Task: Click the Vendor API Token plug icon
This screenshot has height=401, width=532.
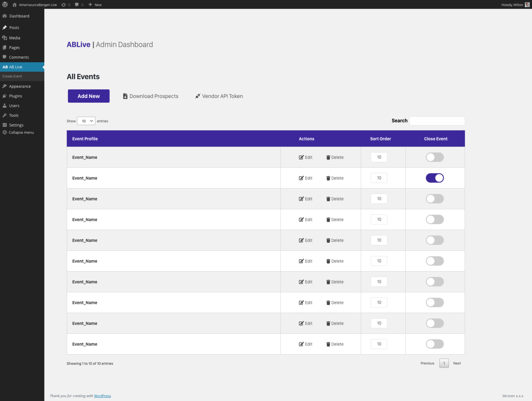Action: coord(198,96)
